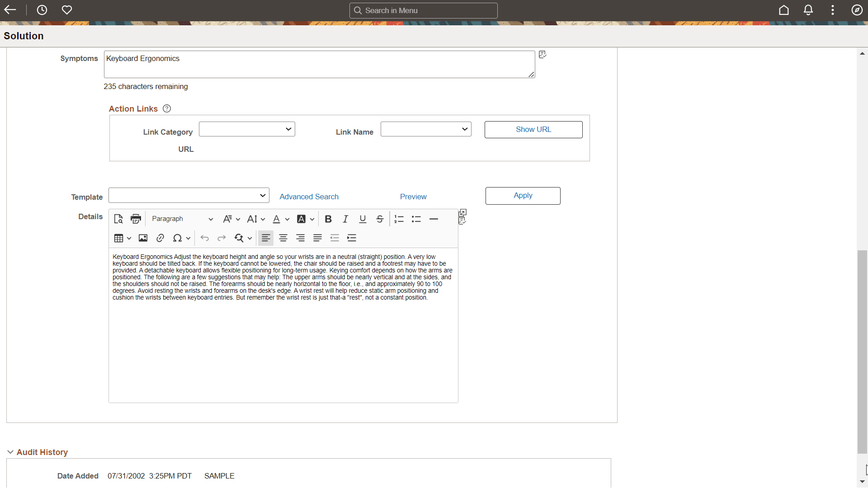Open the NavBar compass
868x488 pixels.
tap(857, 9)
